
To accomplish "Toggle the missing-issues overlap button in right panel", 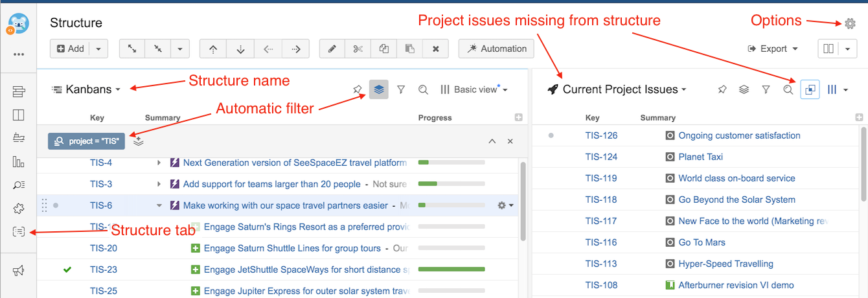I will click(810, 89).
